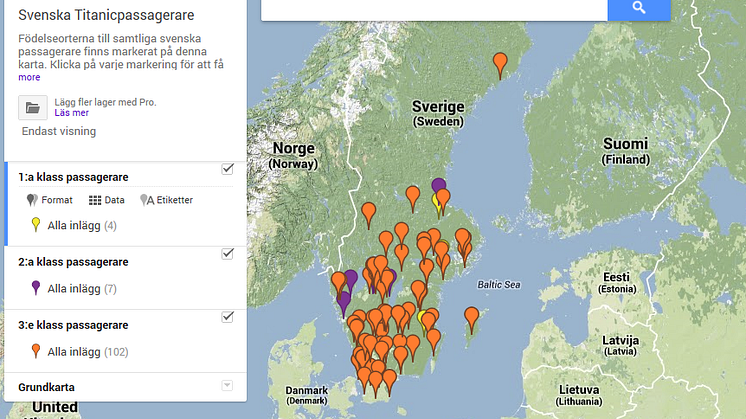This screenshot has height=419, width=746.
Task: Open the Format option for first class layer
Action: tap(49, 200)
